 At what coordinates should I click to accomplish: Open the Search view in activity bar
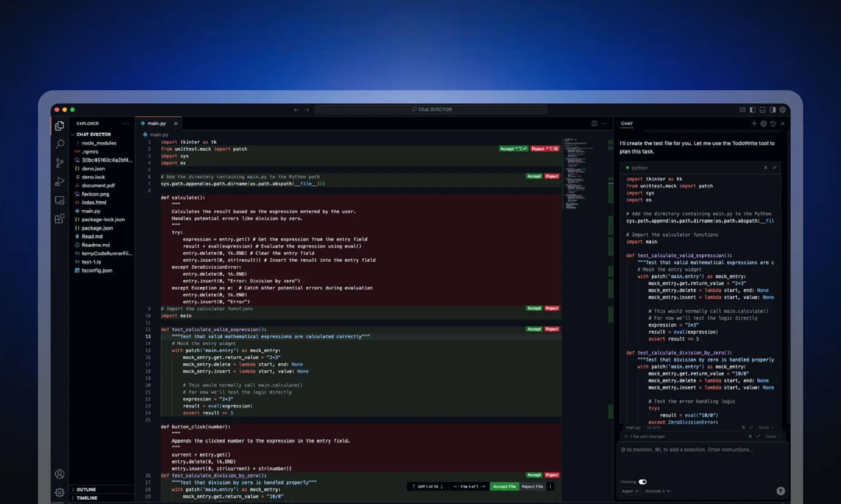pyautogui.click(x=60, y=144)
